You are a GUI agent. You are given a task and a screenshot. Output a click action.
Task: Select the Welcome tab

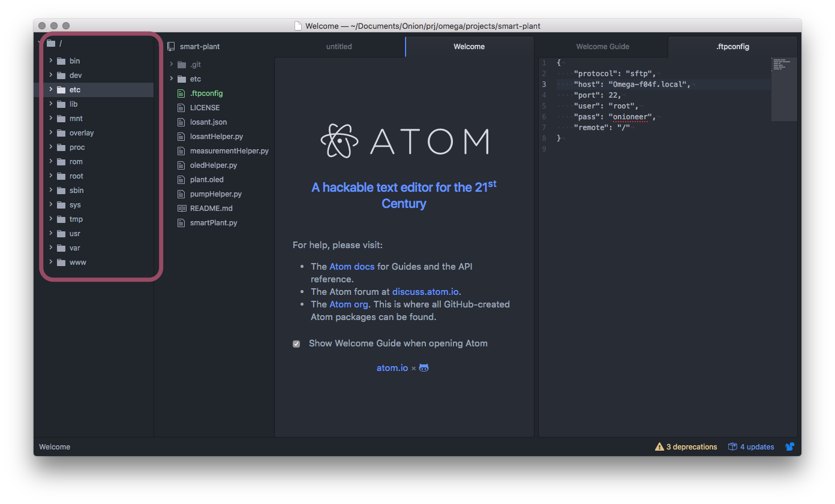coord(470,47)
